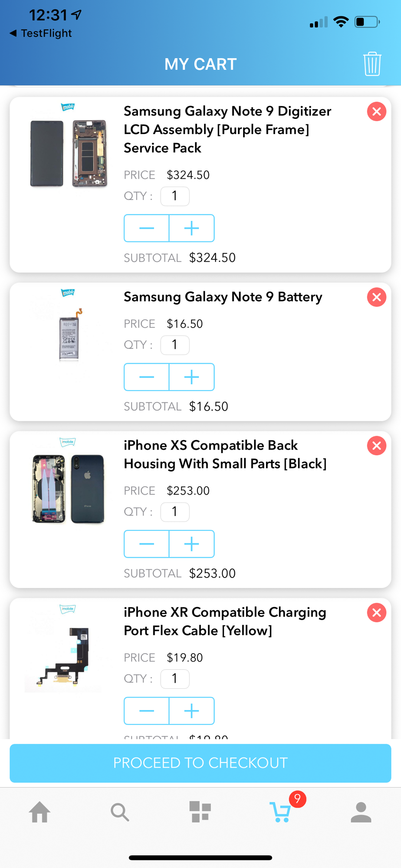This screenshot has height=868, width=401.
Task: Return to TestFlight app via back link
Action: 41,33
